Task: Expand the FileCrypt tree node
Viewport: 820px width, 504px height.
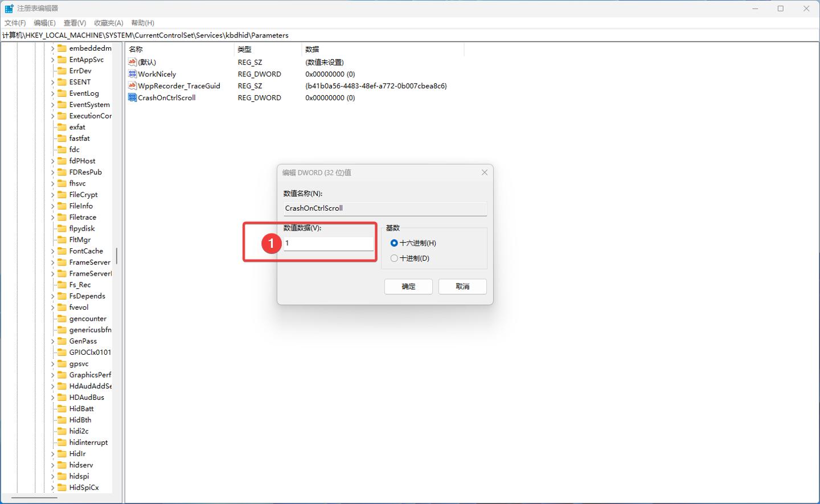Action: (x=52, y=195)
